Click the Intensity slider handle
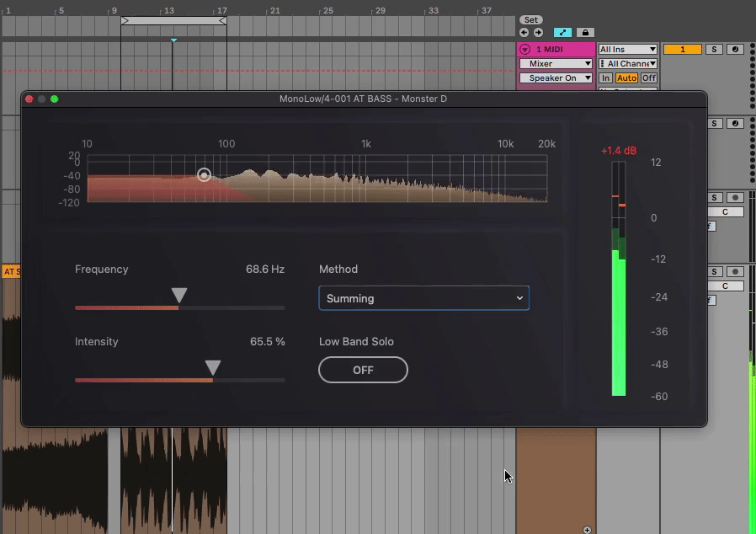Viewport: 756px width, 534px height. point(213,367)
